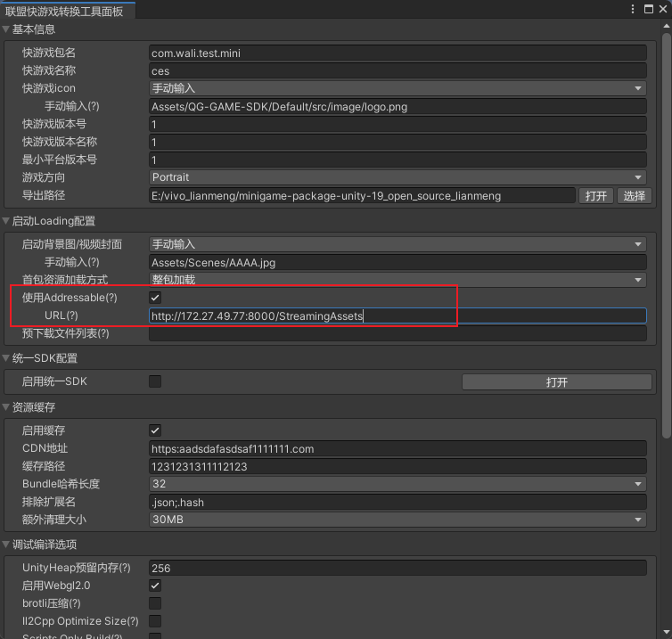This screenshot has height=639, width=672.
Task: Toggle the 启用Webgl2.0 checkbox
Action: (155, 586)
